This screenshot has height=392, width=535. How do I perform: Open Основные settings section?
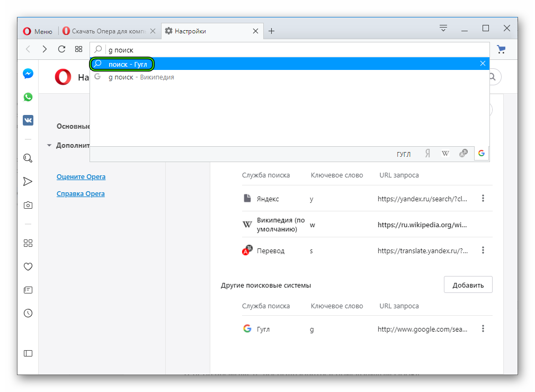pos(73,126)
